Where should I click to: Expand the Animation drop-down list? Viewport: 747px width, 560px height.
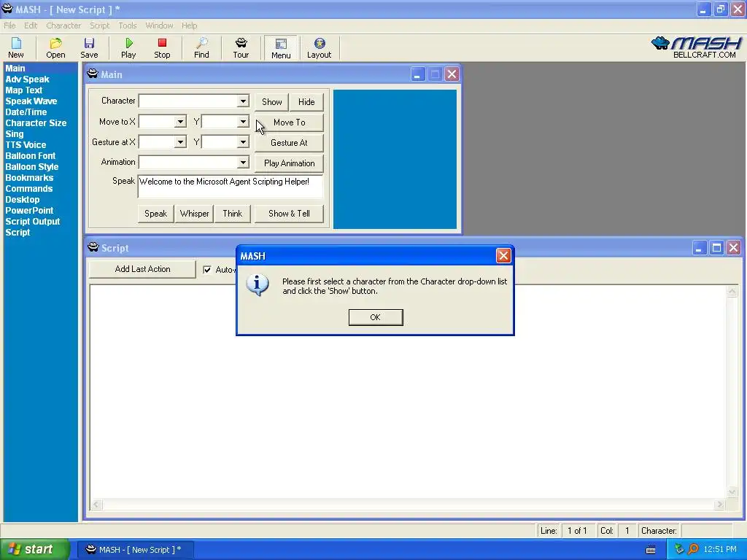coord(243,163)
